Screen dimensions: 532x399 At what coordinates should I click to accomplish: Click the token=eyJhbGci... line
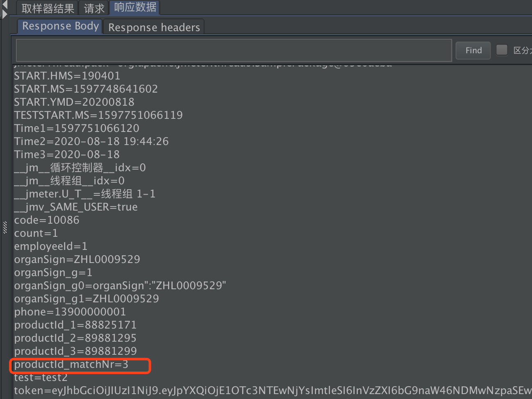point(273,390)
